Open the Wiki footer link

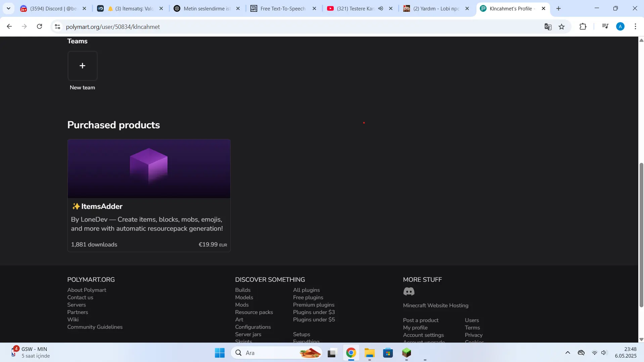tap(73, 320)
